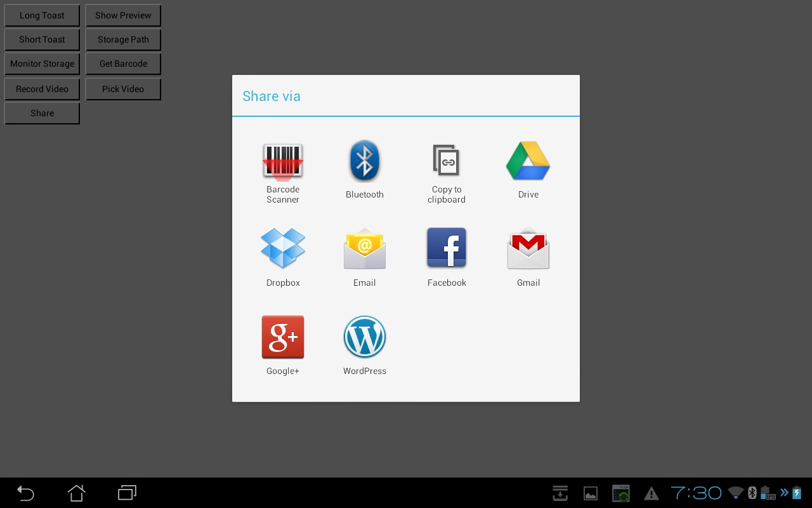The height and width of the screenshot is (508, 812).
Task: Open the recent apps overview
Action: coord(127,493)
